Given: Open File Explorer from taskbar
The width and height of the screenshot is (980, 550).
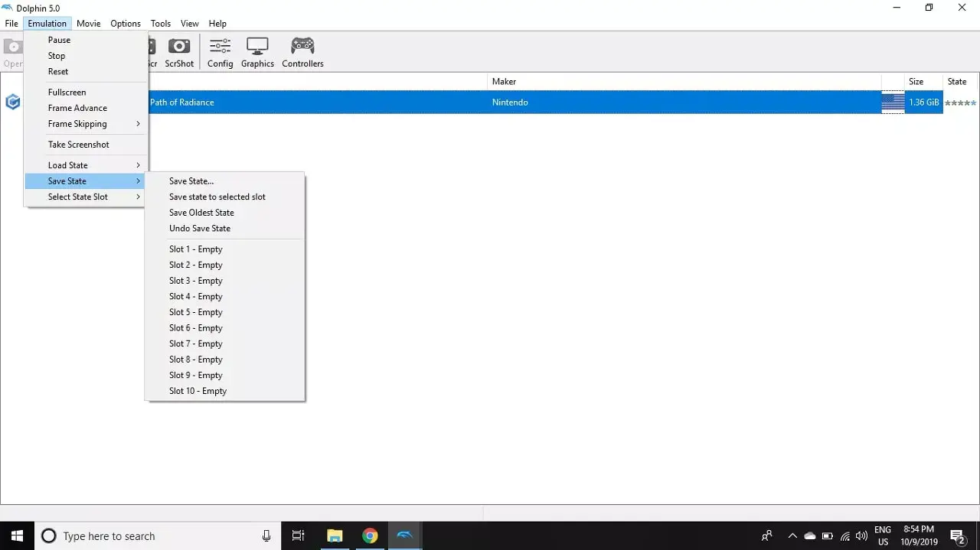Looking at the screenshot, I should (x=335, y=535).
